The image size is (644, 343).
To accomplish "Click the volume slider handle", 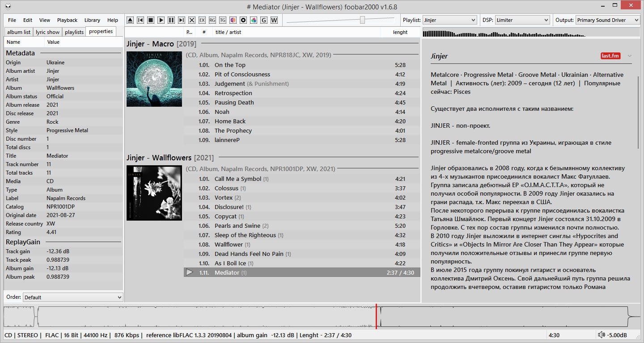I will click(362, 20).
